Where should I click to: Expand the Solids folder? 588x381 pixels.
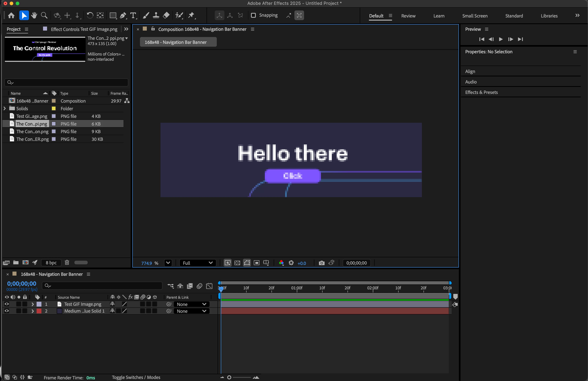(x=4, y=108)
